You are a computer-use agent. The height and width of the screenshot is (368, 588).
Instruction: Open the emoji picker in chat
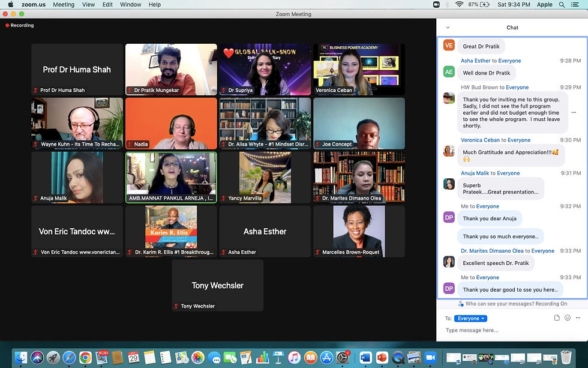coord(568,318)
